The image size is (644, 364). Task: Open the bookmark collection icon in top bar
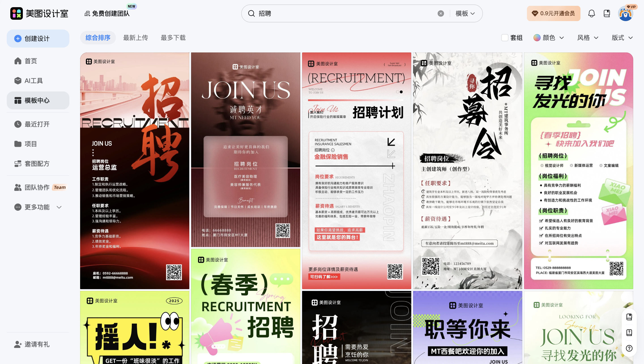tap(607, 13)
